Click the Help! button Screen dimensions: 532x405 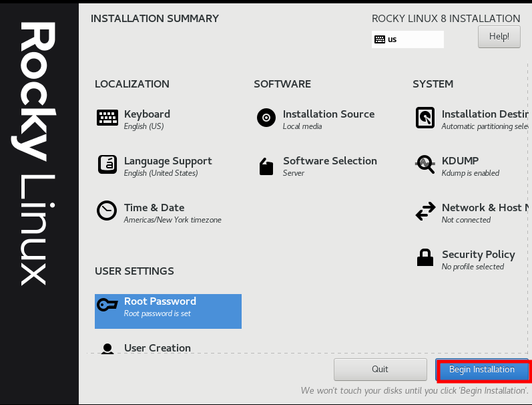(499, 37)
